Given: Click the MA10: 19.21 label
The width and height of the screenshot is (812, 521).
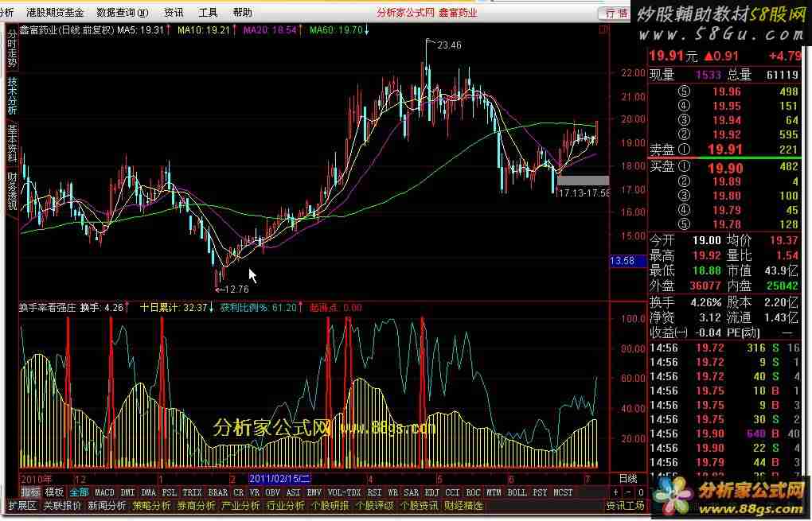Looking at the screenshot, I should [x=204, y=30].
